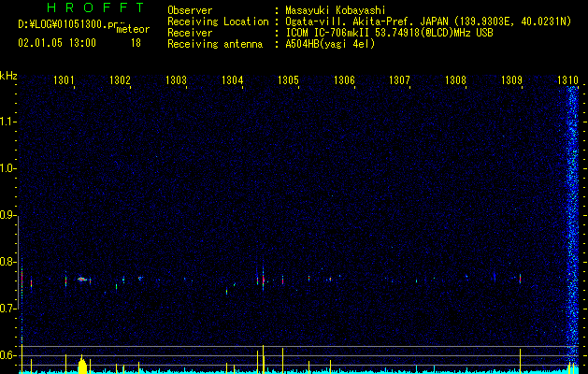Click the meteor label
This screenshot has width=588, height=374.
click(x=133, y=29)
